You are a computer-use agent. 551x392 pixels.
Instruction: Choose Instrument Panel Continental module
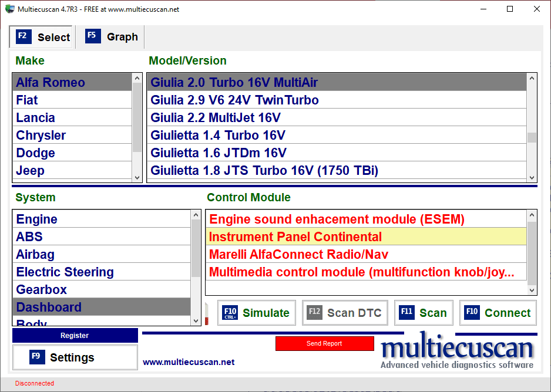coord(366,236)
